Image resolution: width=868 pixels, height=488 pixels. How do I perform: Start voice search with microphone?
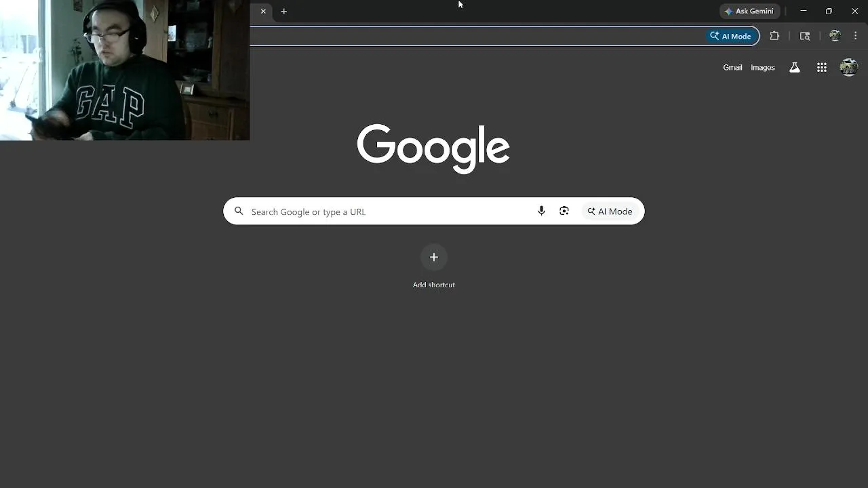click(541, 211)
